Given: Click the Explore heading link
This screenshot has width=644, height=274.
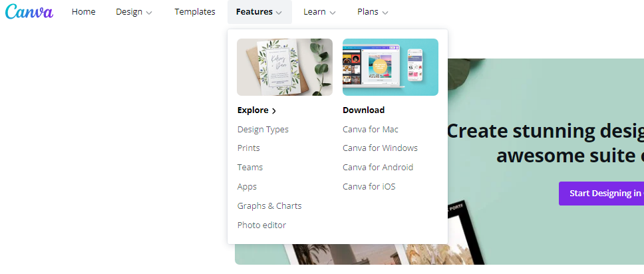Looking at the screenshot, I should click(x=257, y=110).
